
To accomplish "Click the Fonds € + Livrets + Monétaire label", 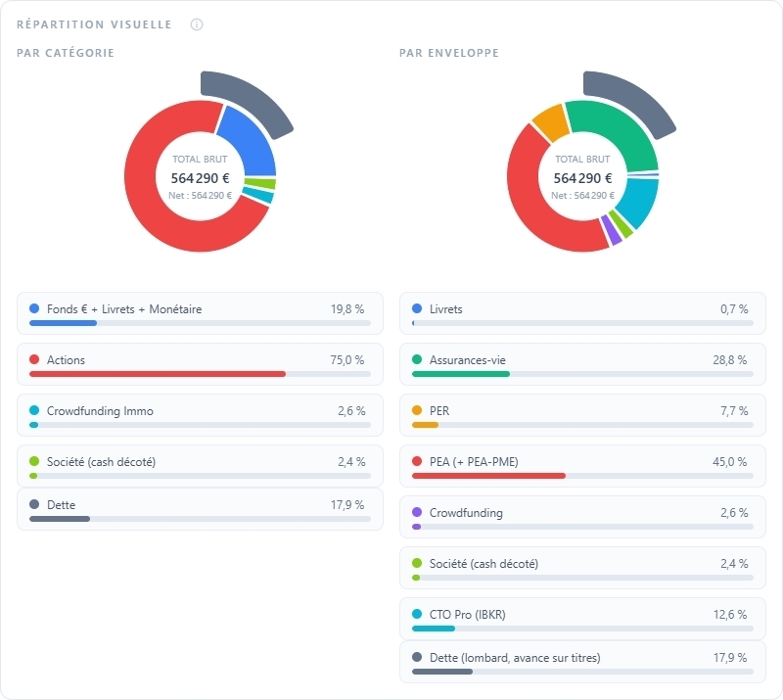I will [124, 309].
